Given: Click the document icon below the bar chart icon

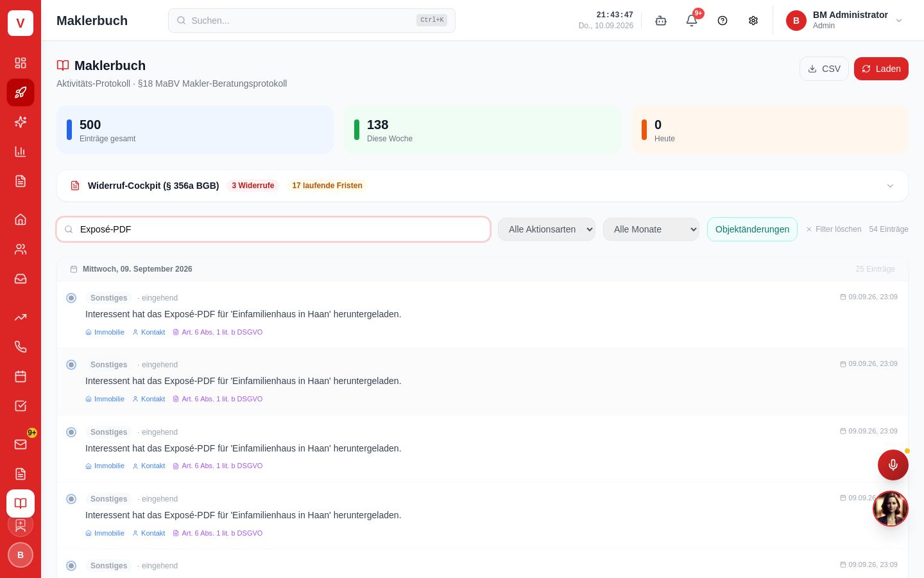Looking at the screenshot, I should click(x=21, y=181).
